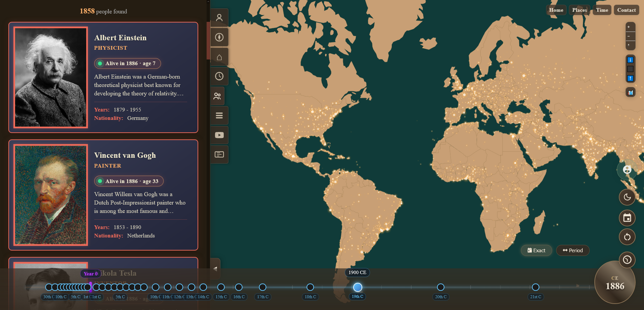Open the calendar date picker button
The width and height of the screenshot is (644, 310).
click(627, 218)
